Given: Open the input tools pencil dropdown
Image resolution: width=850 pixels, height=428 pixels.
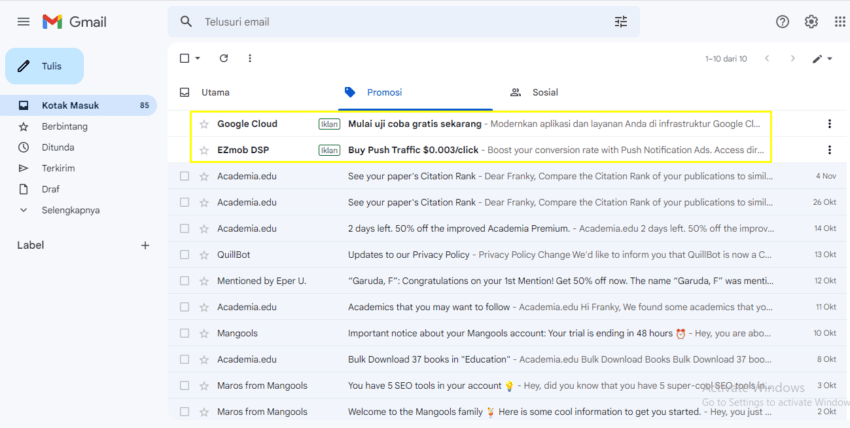Looking at the screenshot, I should 822,59.
